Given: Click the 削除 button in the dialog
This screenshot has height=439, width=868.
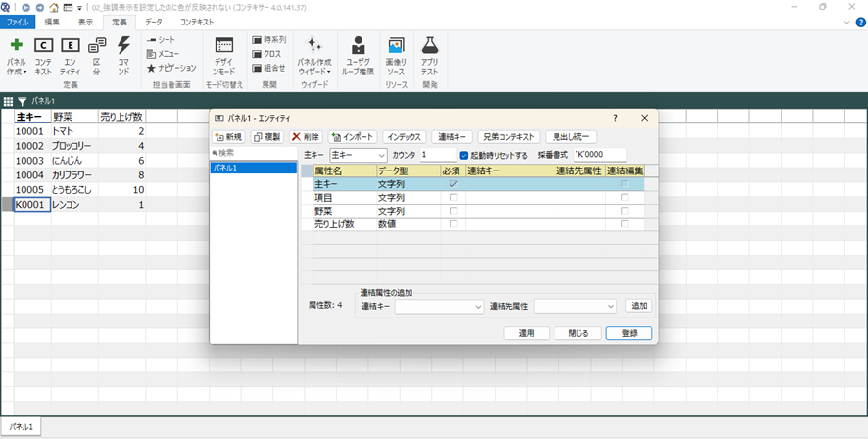Looking at the screenshot, I should pos(306,137).
